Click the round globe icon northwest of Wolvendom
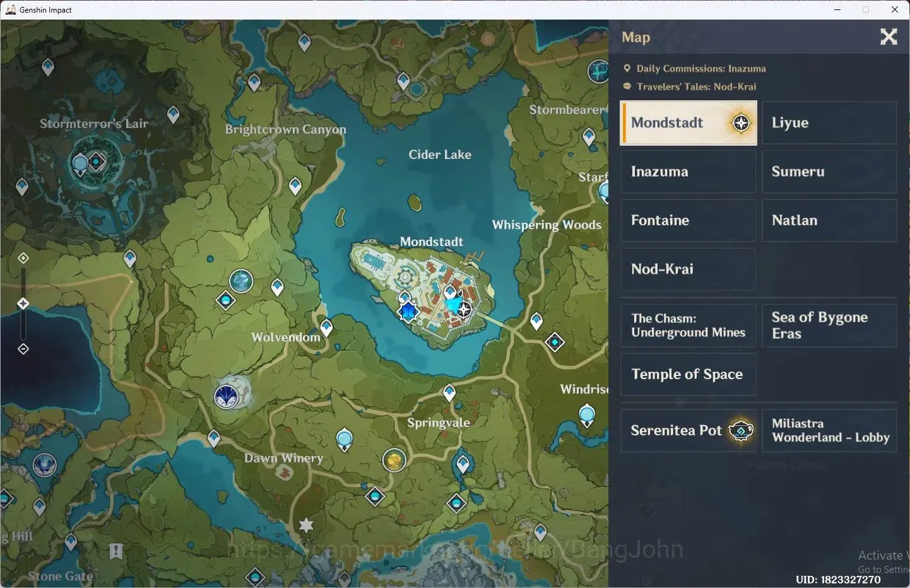Image resolution: width=910 pixels, height=588 pixels. 241,281
